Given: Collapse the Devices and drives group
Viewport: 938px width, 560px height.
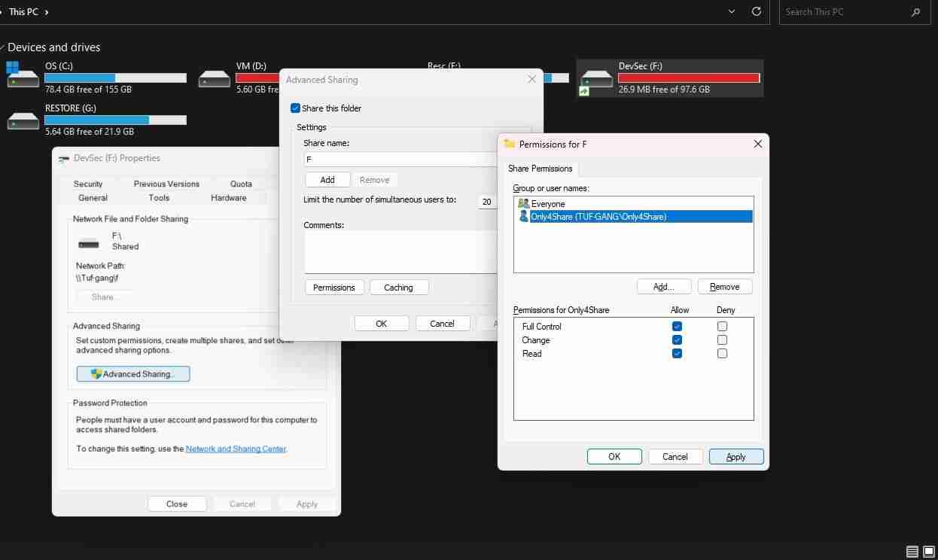Looking at the screenshot, I should [x=3, y=47].
